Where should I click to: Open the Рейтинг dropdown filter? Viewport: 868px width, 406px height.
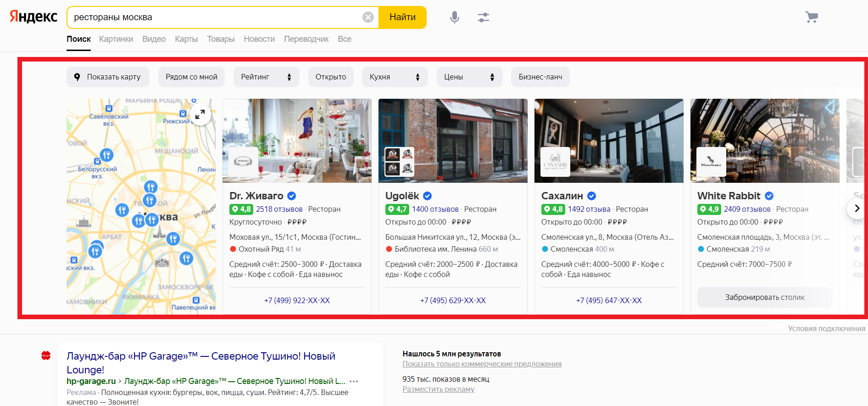click(267, 77)
